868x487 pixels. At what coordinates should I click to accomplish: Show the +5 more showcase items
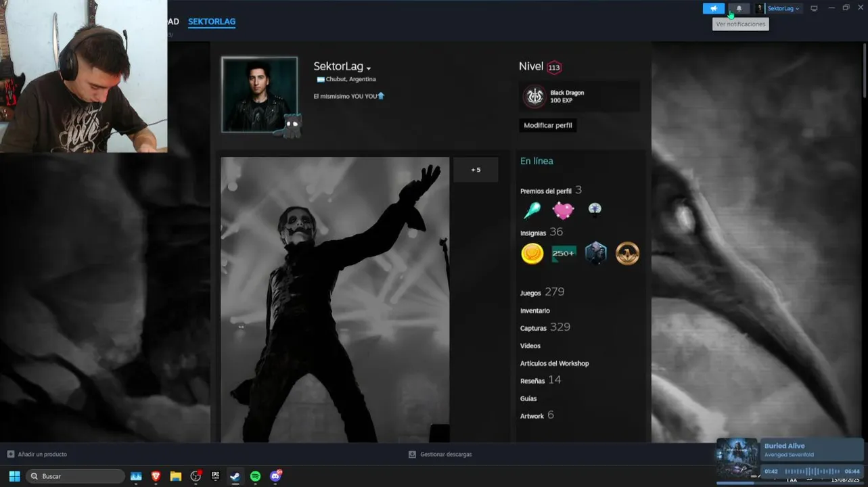point(476,170)
